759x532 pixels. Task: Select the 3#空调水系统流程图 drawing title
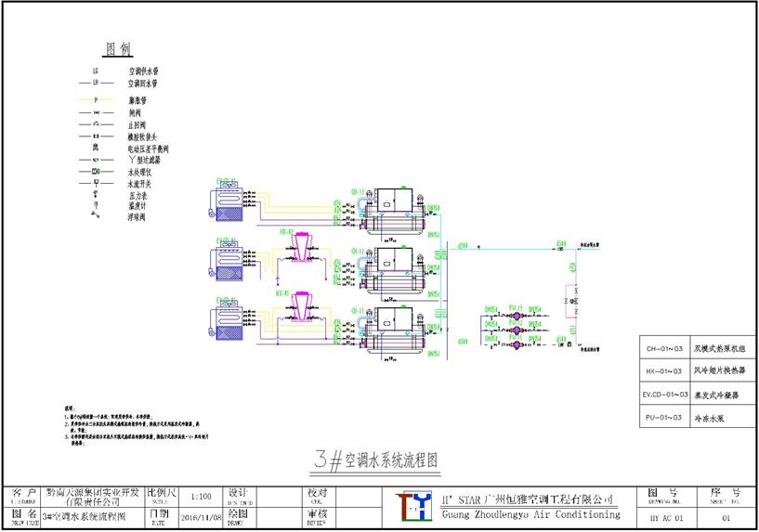[x=377, y=460]
